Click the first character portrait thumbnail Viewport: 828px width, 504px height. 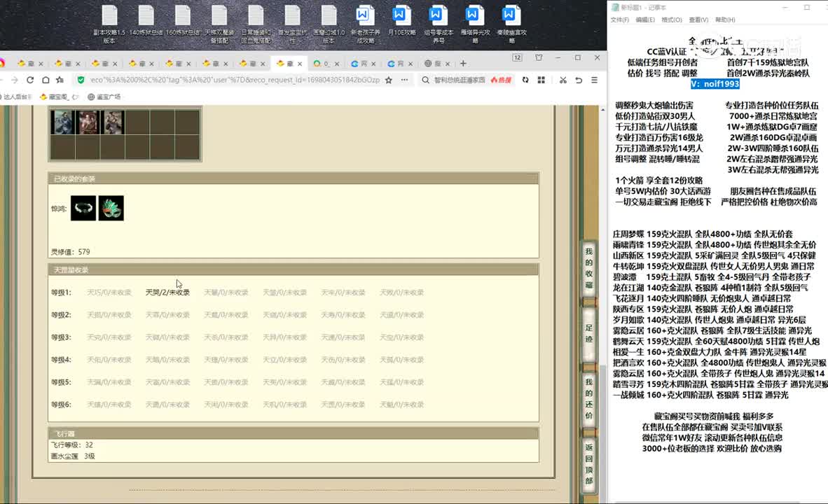pyautogui.click(x=62, y=122)
